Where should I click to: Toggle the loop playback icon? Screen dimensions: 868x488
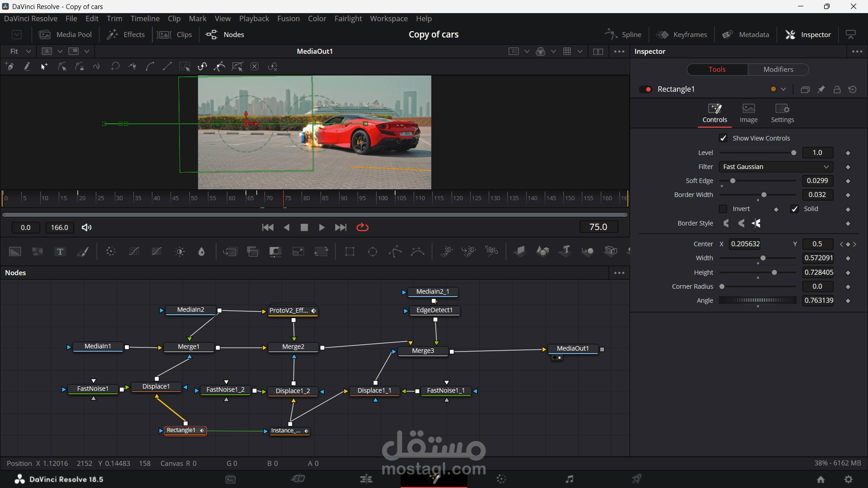click(363, 227)
